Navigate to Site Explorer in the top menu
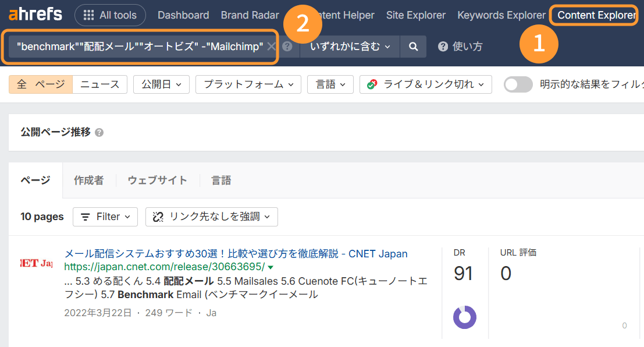The image size is (644, 347). tap(415, 15)
